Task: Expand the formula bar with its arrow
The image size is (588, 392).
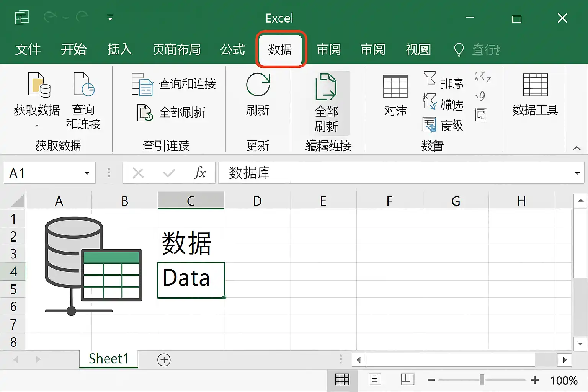Action: tap(577, 173)
